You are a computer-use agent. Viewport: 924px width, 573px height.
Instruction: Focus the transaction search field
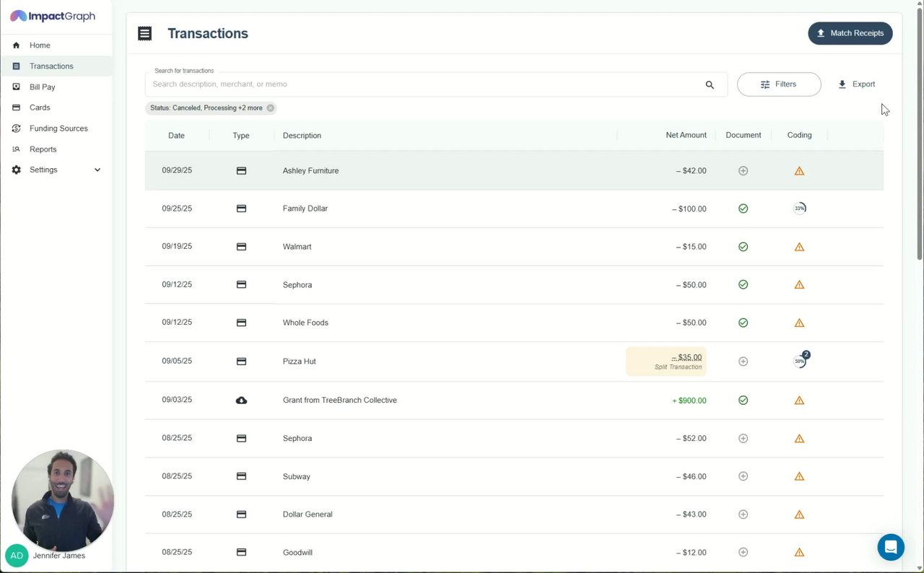(x=426, y=84)
